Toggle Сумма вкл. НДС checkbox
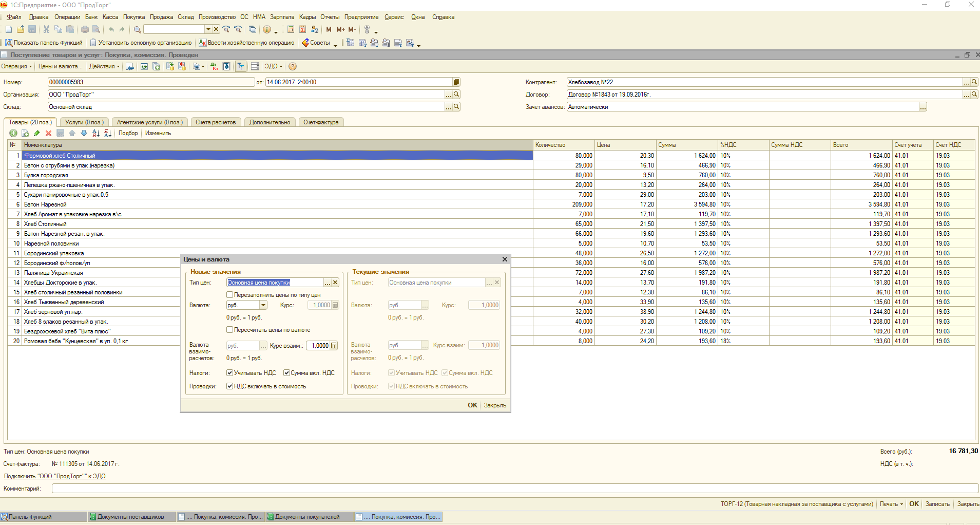980x525 pixels. click(286, 373)
